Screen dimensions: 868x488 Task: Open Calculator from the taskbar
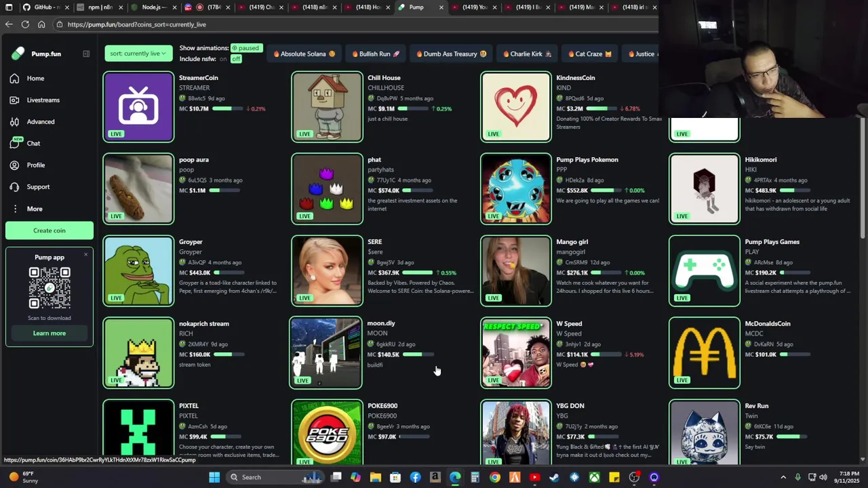click(x=475, y=477)
